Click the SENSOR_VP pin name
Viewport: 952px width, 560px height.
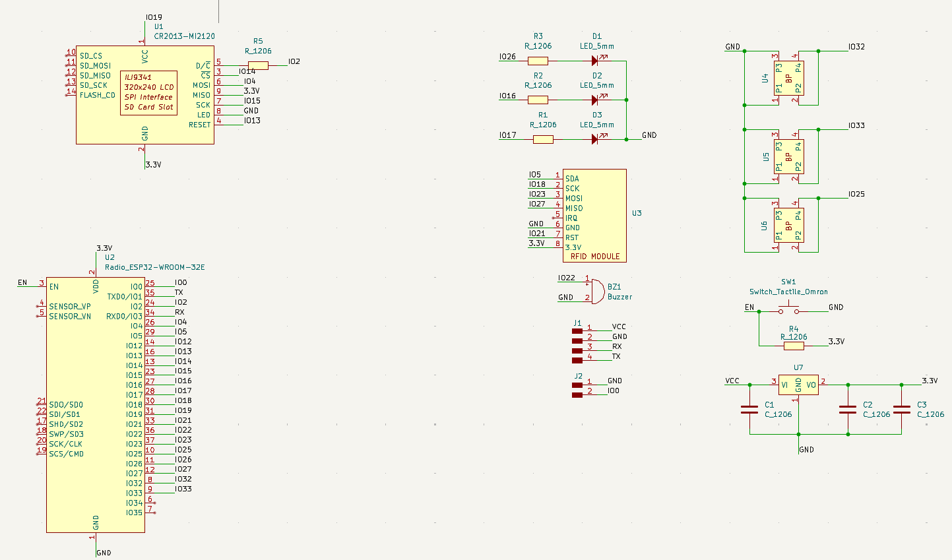click(70, 307)
